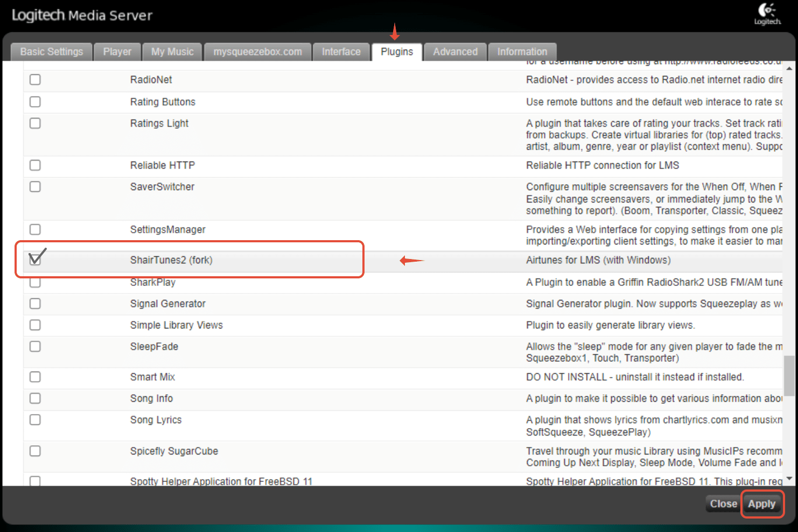798x532 pixels.
Task: Select the SharkPlay plugin name
Action: pyautogui.click(x=153, y=282)
